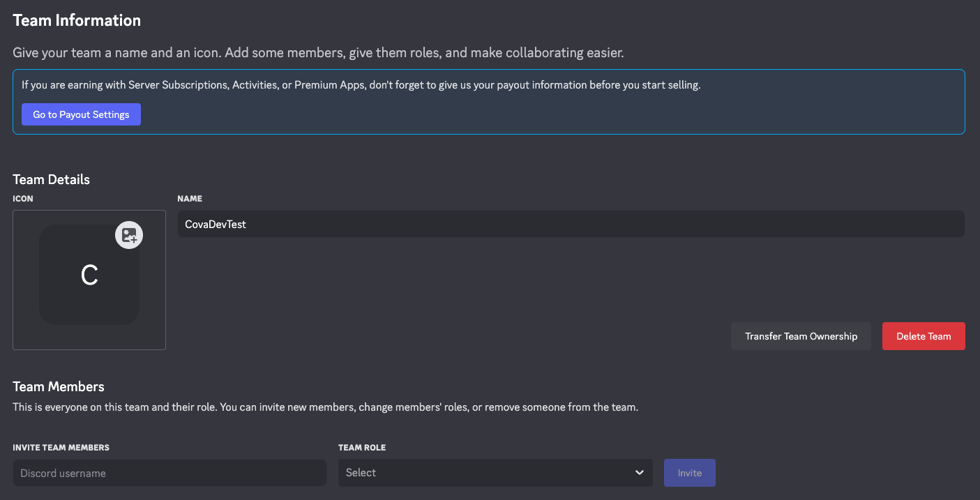Click the INVITE TEAM MEMBERS label
980x500 pixels.
pyautogui.click(x=61, y=448)
